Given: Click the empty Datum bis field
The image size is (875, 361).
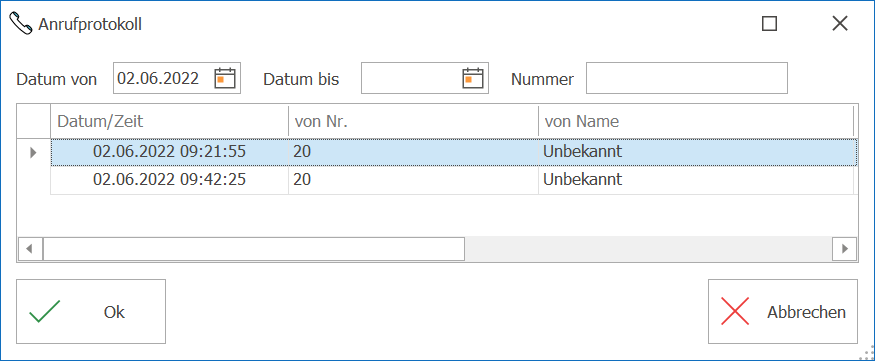Looking at the screenshot, I should (425, 78).
